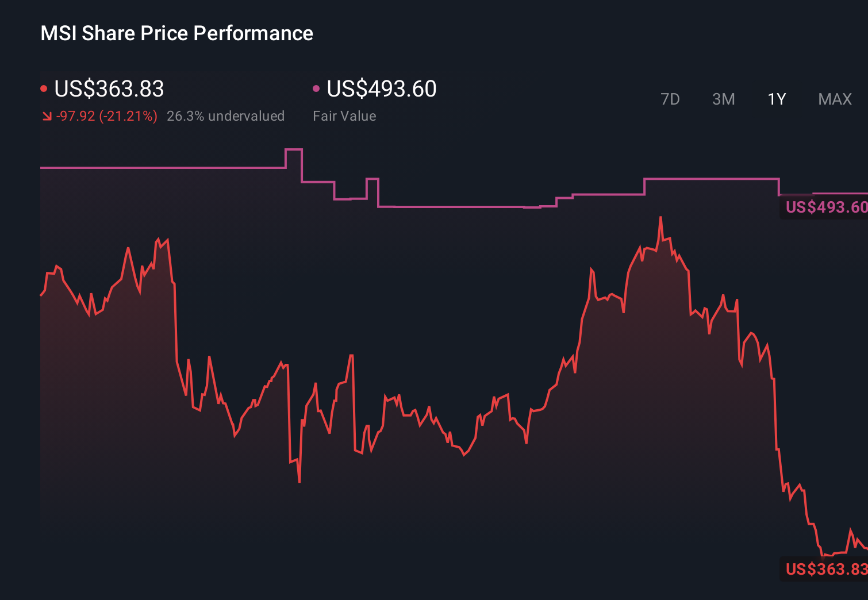Switch to the 7D time range
868x600 pixels.
(x=671, y=99)
